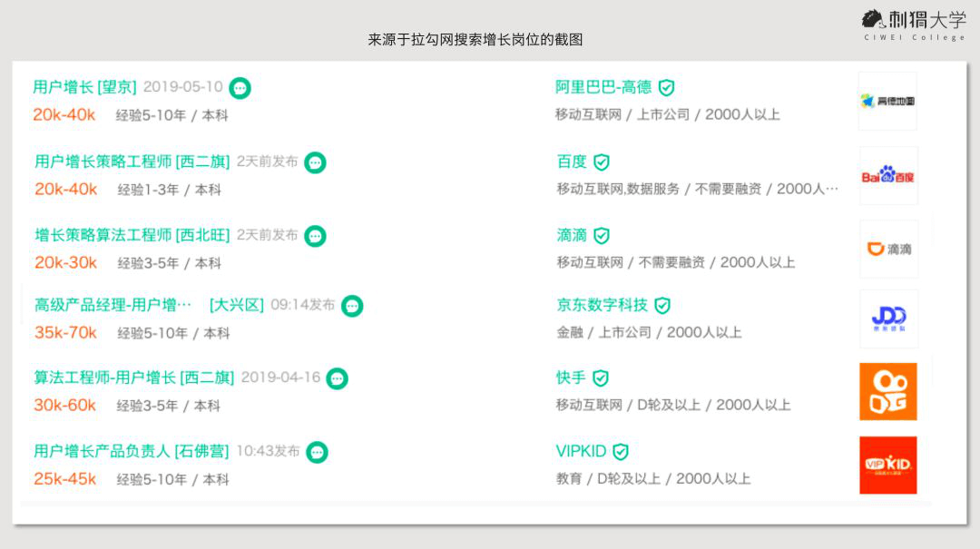Click verified shield next to 百度
Screen dimensions: 980x549
602,162
